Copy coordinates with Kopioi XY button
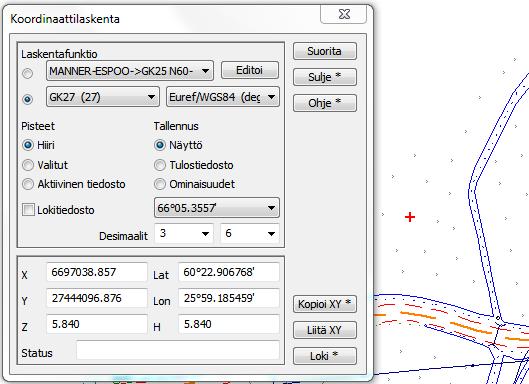Image resolution: width=529 pixels, height=384 pixels. pyautogui.click(x=325, y=304)
